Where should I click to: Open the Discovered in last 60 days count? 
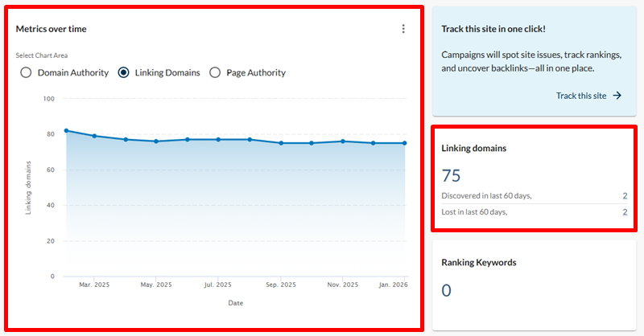(x=625, y=195)
